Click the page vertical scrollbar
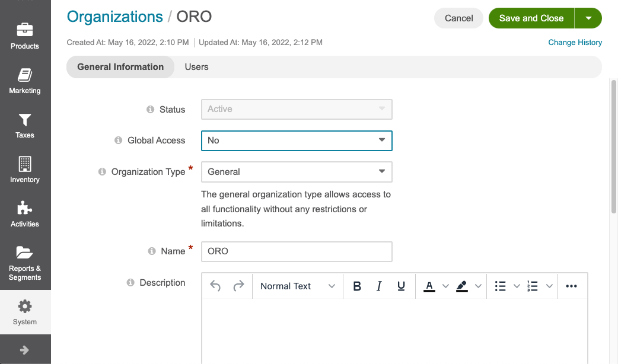The image size is (618, 364). (x=614, y=146)
